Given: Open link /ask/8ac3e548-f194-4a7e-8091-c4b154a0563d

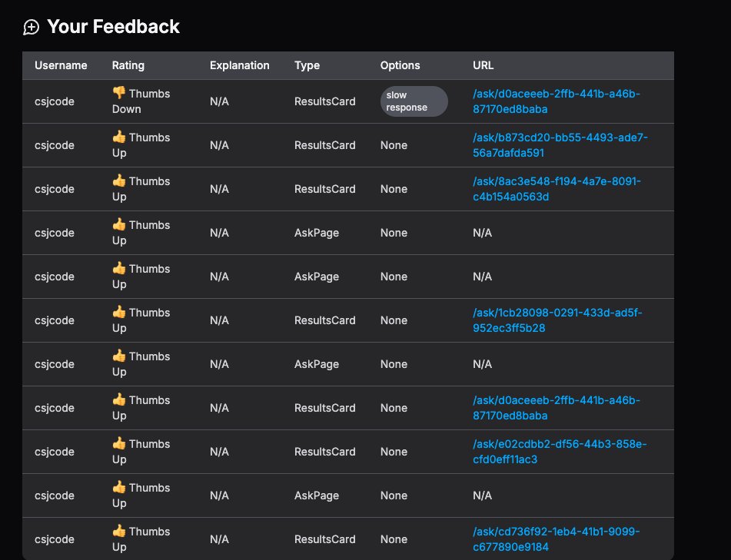Looking at the screenshot, I should click(x=557, y=189).
